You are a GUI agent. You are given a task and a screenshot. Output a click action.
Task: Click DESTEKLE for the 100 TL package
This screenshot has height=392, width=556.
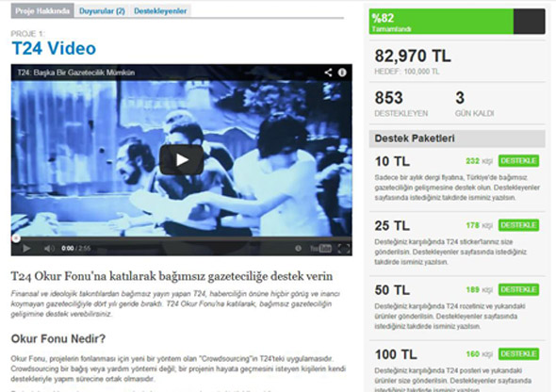click(x=518, y=353)
